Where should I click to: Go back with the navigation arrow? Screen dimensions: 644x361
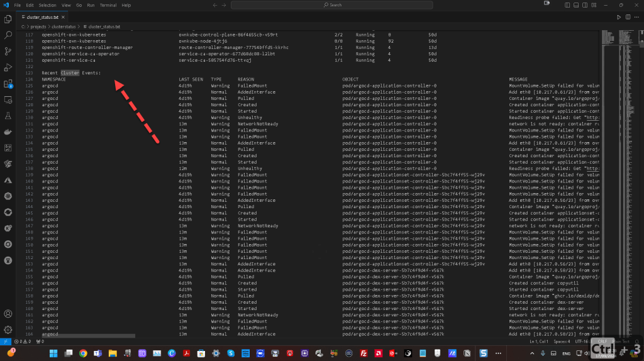(x=215, y=5)
